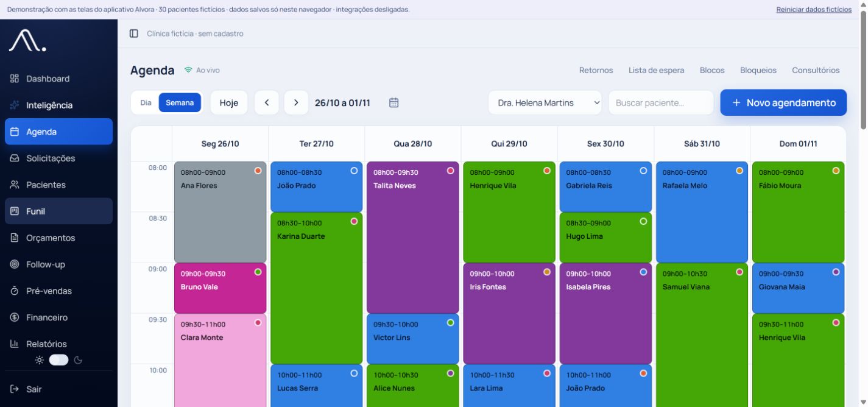The height and width of the screenshot is (407, 868).
Task: Click Reiniciar dados fictícios link
Action: coord(814,9)
